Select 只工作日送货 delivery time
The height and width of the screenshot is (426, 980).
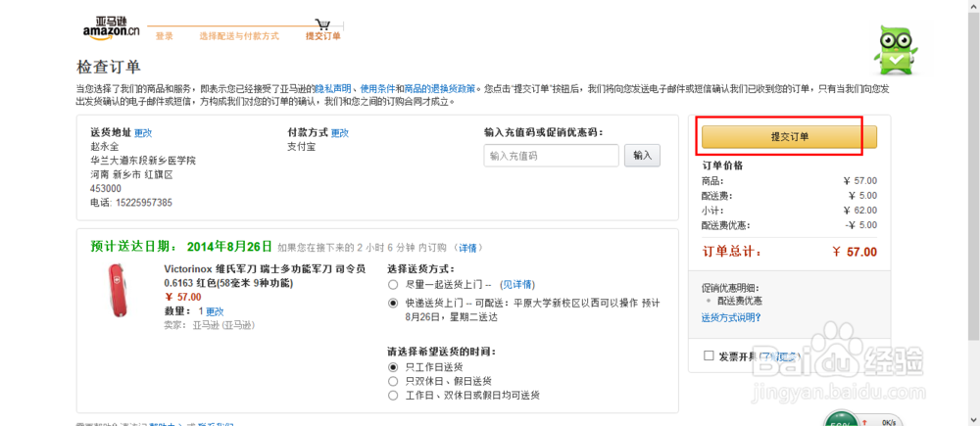(x=393, y=366)
